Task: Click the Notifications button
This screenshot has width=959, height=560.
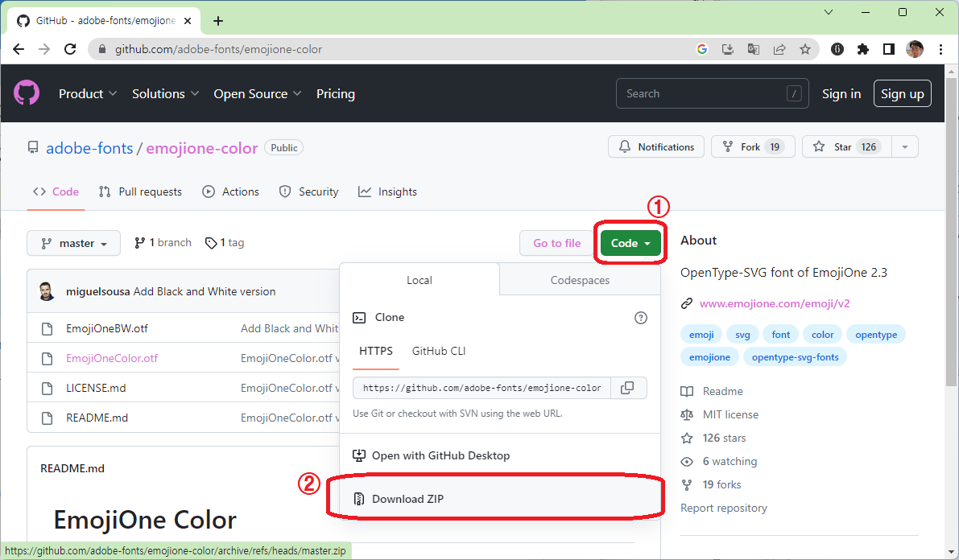Action: [x=655, y=146]
